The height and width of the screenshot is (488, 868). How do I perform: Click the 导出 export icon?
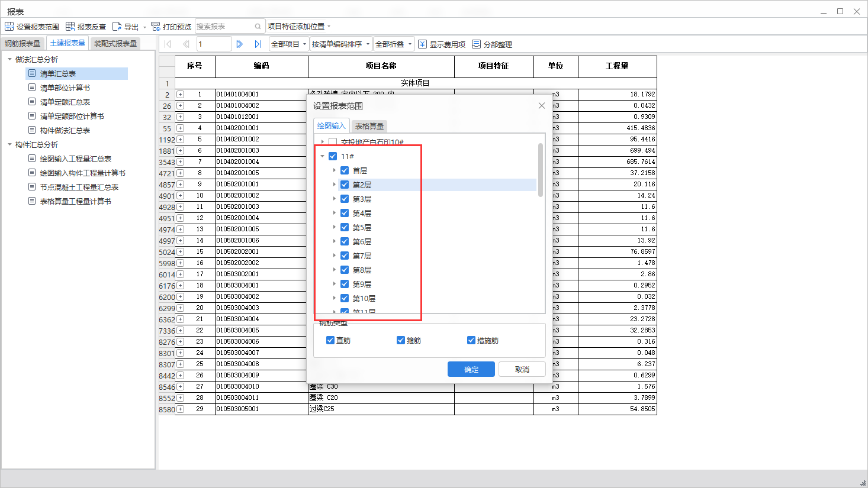click(x=117, y=27)
